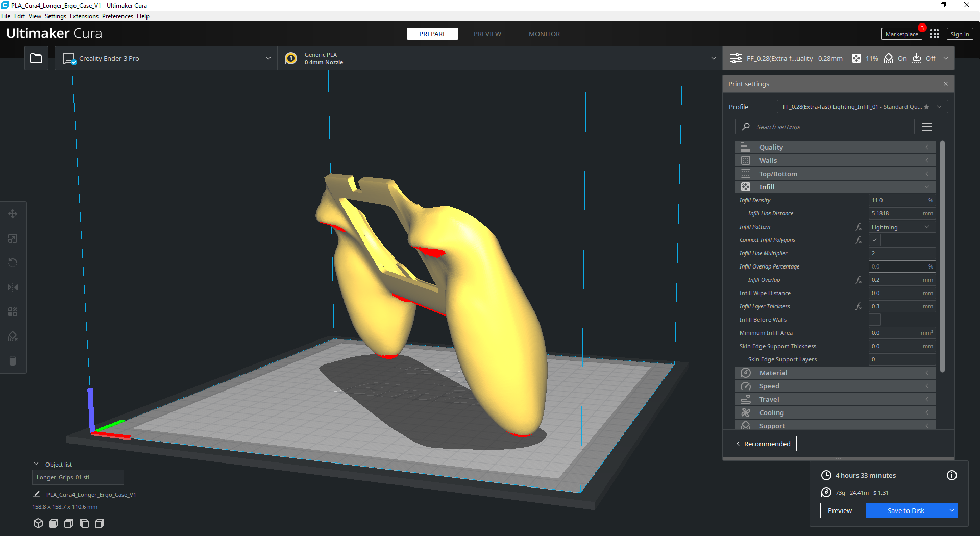Open Save to Disk options arrow

point(952,510)
